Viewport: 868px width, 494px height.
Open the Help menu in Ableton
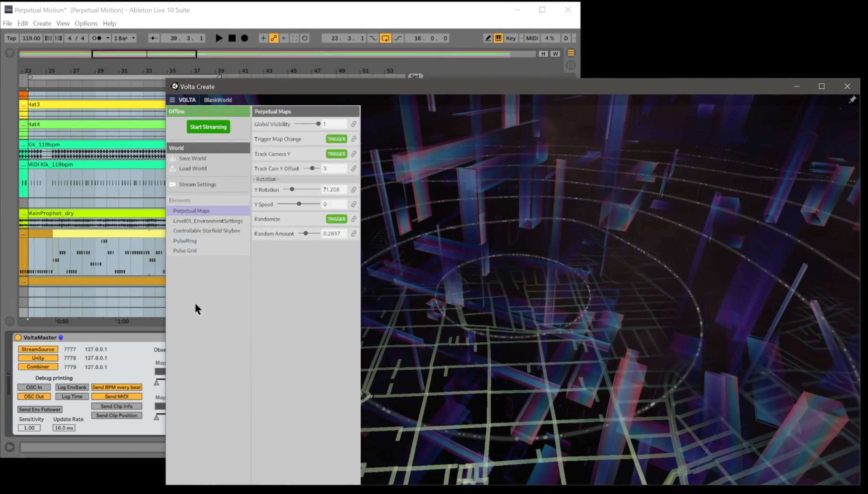[x=109, y=23]
